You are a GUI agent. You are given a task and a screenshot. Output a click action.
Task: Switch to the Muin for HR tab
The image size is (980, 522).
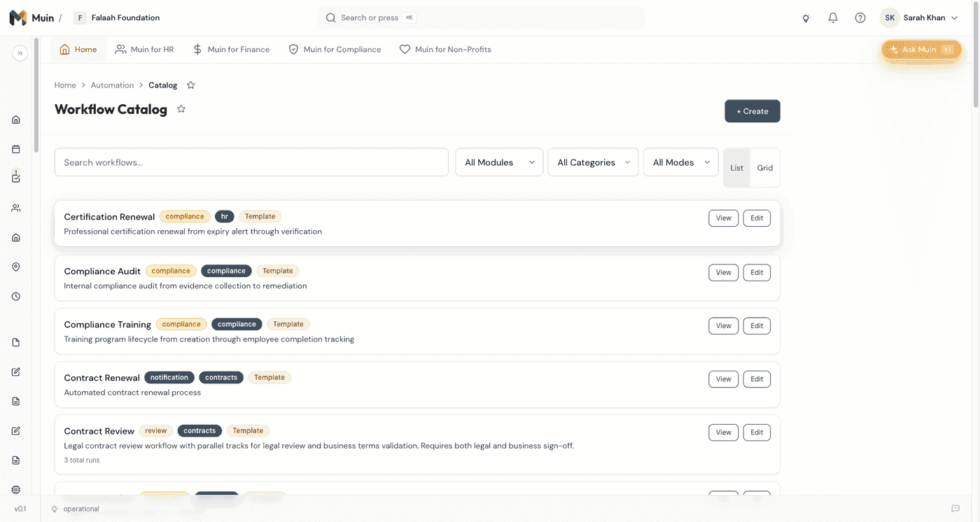tap(144, 49)
